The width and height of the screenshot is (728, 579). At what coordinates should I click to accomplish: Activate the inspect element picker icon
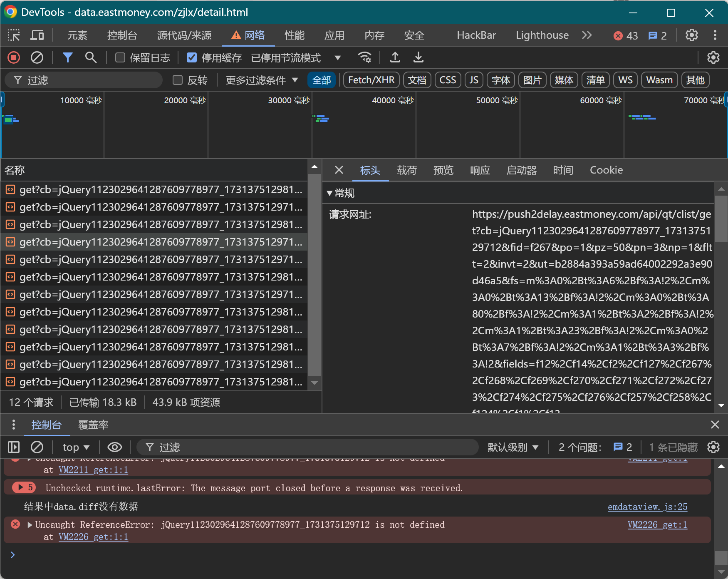[14, 35]
